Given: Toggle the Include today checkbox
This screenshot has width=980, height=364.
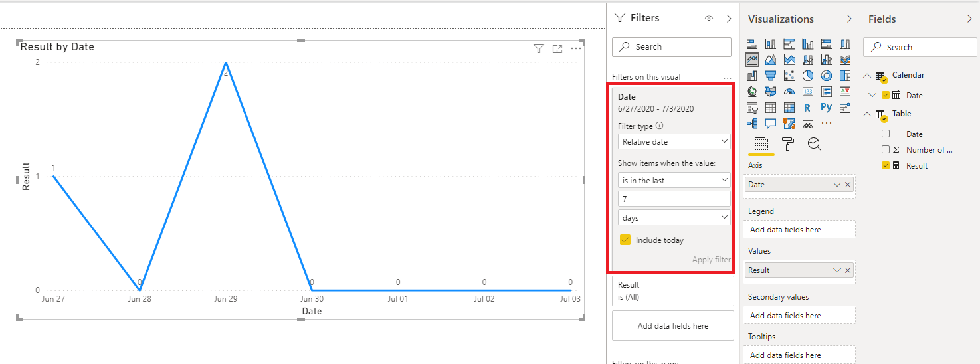Looking at the screenshot, I should (625, 240).
